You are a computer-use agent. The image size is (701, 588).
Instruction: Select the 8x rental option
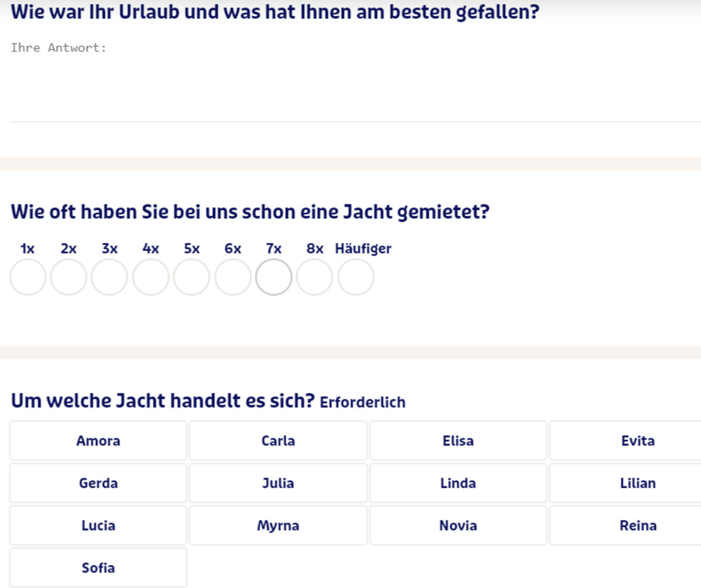314,277
